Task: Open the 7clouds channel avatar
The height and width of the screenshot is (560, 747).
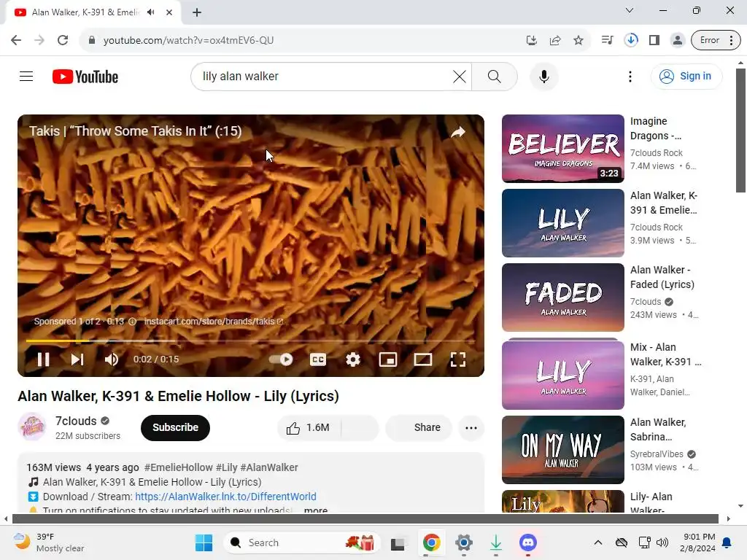Action: [32, 427]
